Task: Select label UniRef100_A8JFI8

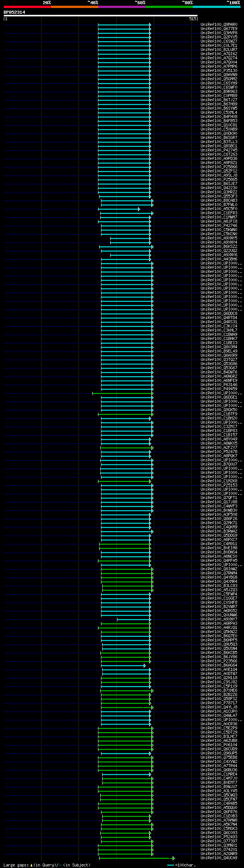Action: click(219, 222)
